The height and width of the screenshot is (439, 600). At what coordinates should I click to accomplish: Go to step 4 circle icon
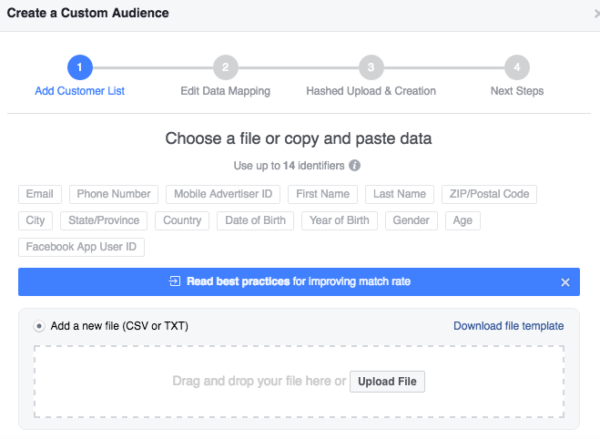(x=517, y=67)
